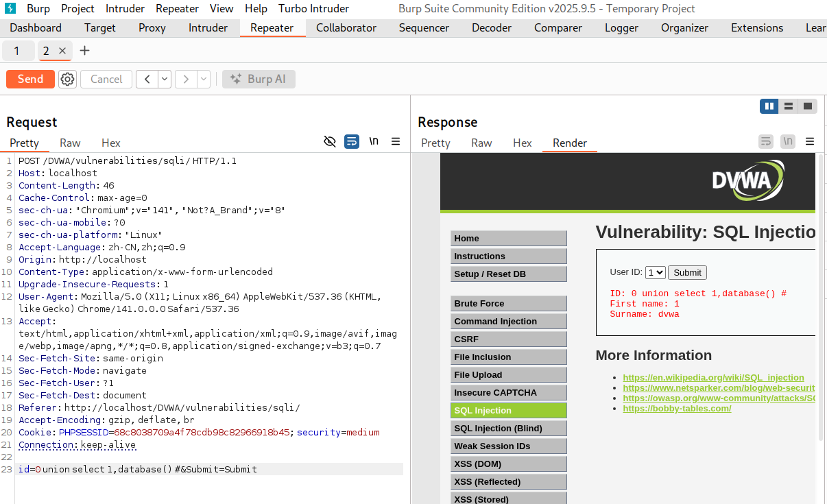Open the Help menu
The width and height of the screenshot is (827, 504).
click(x=256, y=9)
